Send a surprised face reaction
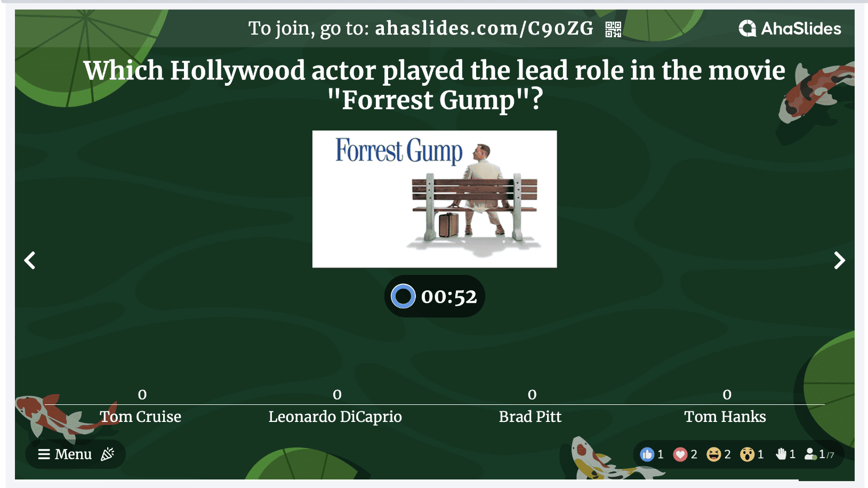 pyautogui.click(x=747, y=454)
